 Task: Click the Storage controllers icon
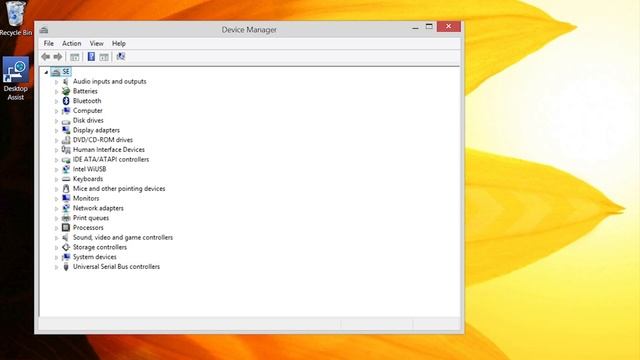pyautogui.click(x=66, y=247)
